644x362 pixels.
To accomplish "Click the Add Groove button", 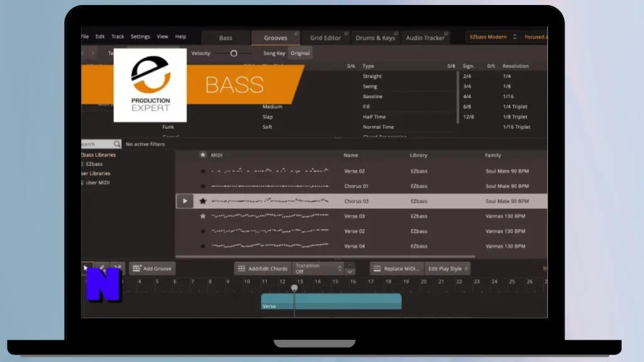I will coord(152,268).
